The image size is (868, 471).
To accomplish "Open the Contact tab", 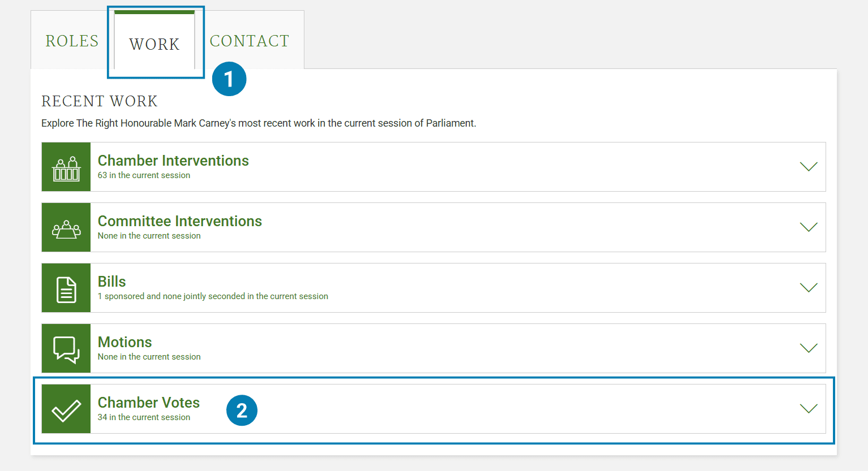I will (x=250, y=41).
